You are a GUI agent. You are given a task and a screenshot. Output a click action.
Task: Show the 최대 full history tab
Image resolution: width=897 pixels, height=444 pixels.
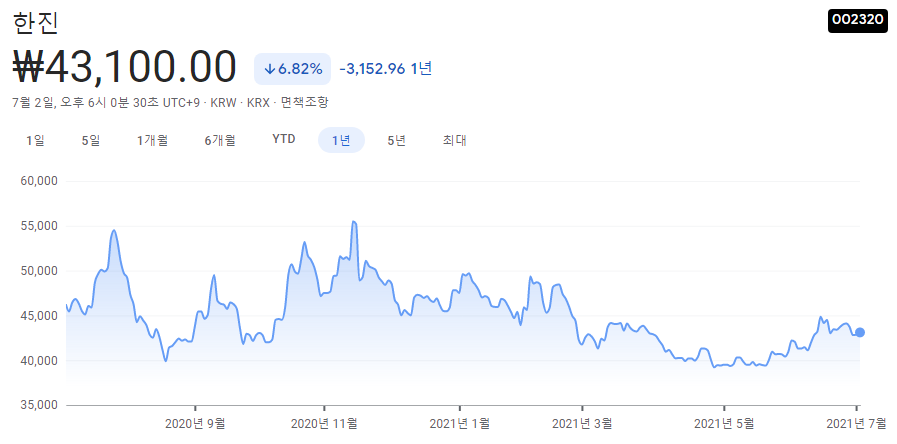455,140
